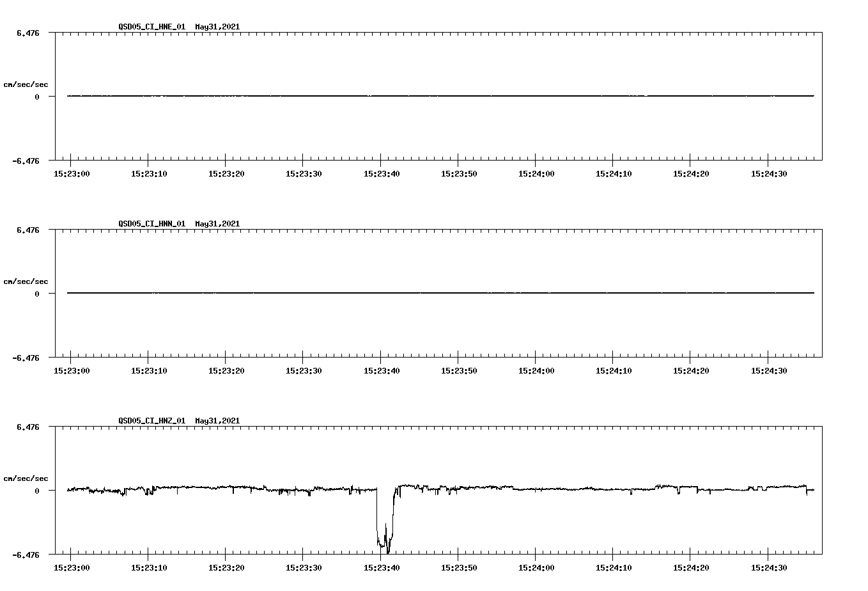Select the 6.476 upper limit on HNN plot
This screenshot has width=868, height=591.
coord(28,230)
